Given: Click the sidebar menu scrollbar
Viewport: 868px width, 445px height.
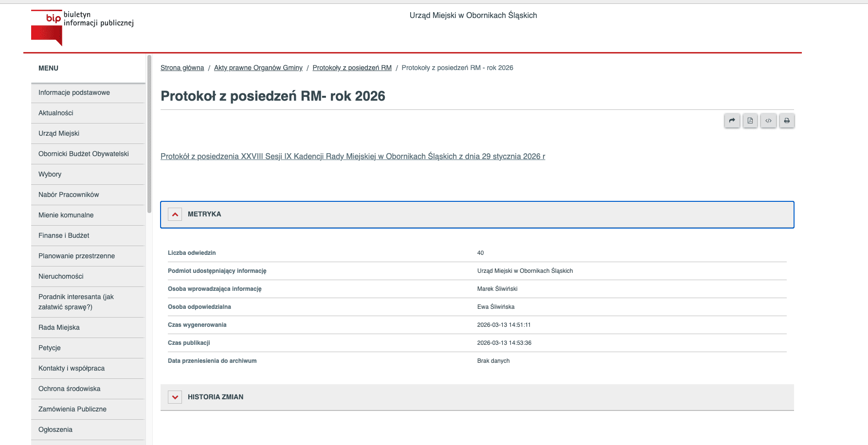Looking at the screenshot, I should [149, 134].
